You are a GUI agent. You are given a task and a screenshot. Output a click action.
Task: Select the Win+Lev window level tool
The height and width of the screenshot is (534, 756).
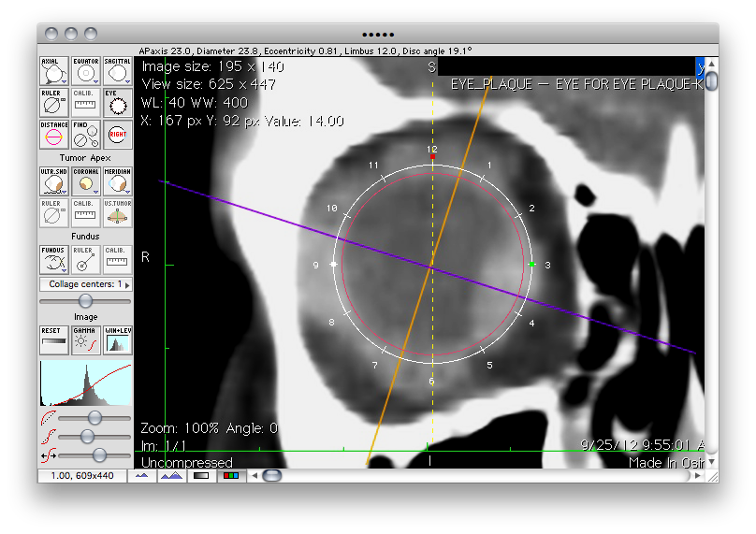coord(117,340)
